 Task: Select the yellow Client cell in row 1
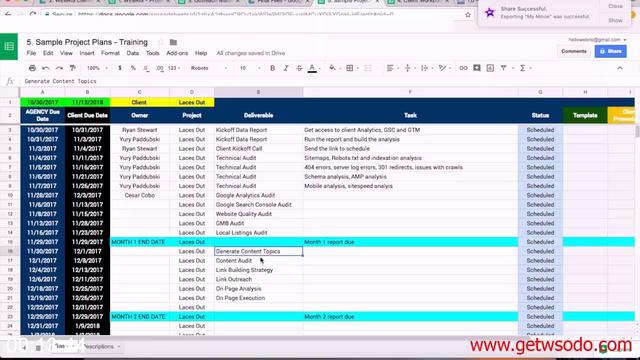pyautogui.click(x=140, y=102)
